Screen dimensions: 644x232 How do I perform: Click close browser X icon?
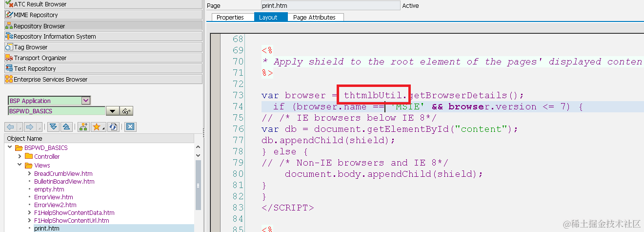(130, 127)
